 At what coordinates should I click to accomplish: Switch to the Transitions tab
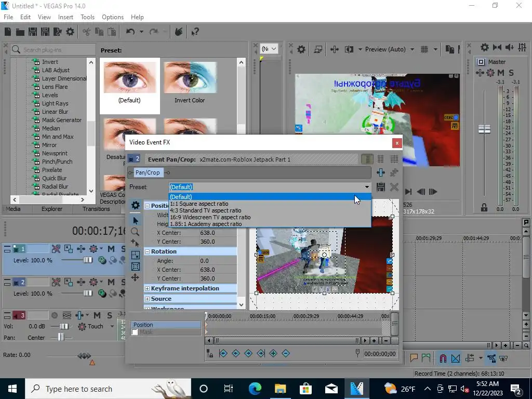pyautogui.click(x=96, y=209)
